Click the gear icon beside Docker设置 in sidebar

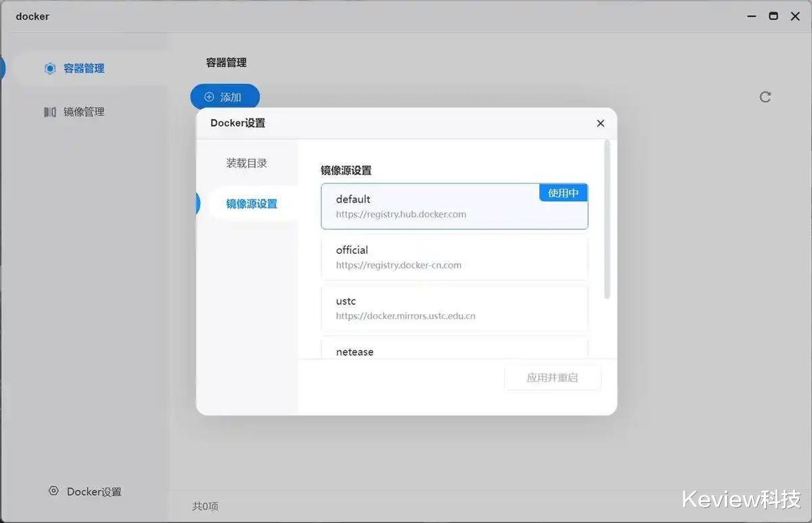click(53, 491)
